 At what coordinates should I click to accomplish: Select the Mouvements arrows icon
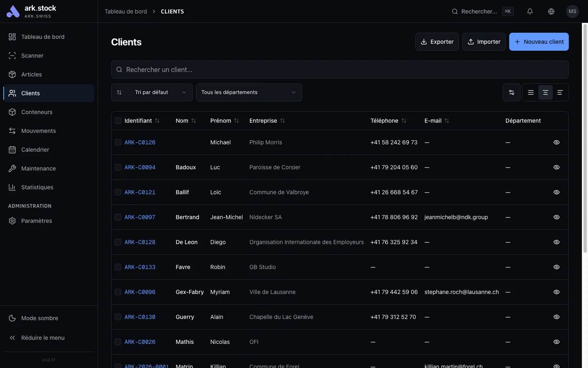click(12, 131)
